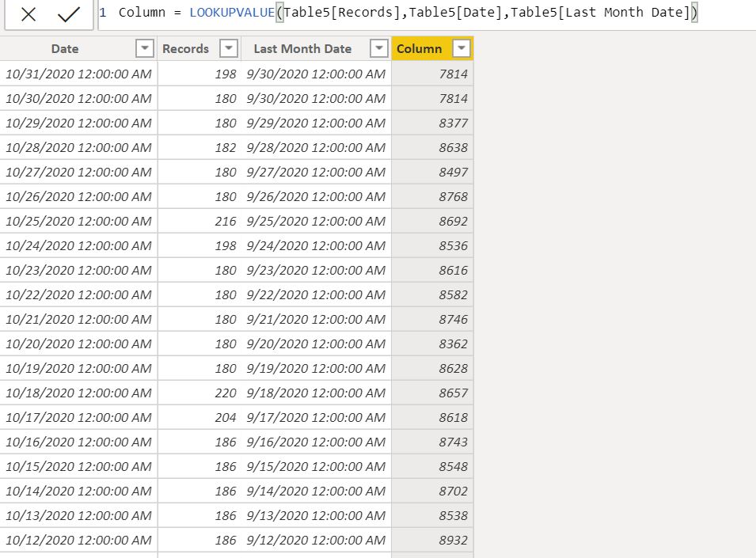Select Column value 8362
756x558 pixels.
(432, 344)
